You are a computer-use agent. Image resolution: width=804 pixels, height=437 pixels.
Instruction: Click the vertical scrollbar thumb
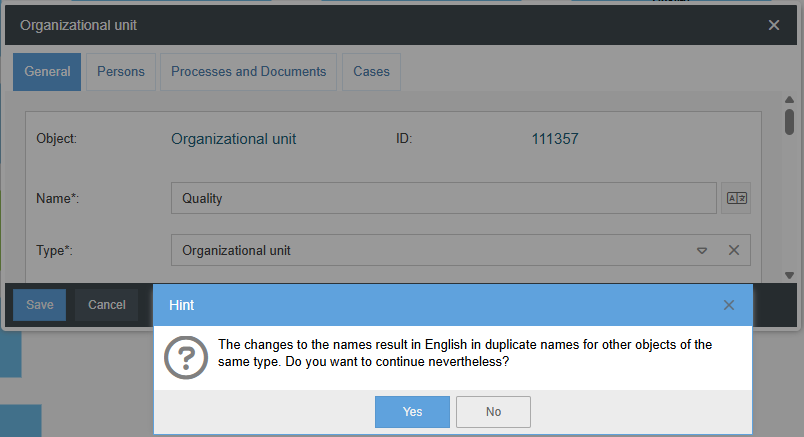(790, 122)
